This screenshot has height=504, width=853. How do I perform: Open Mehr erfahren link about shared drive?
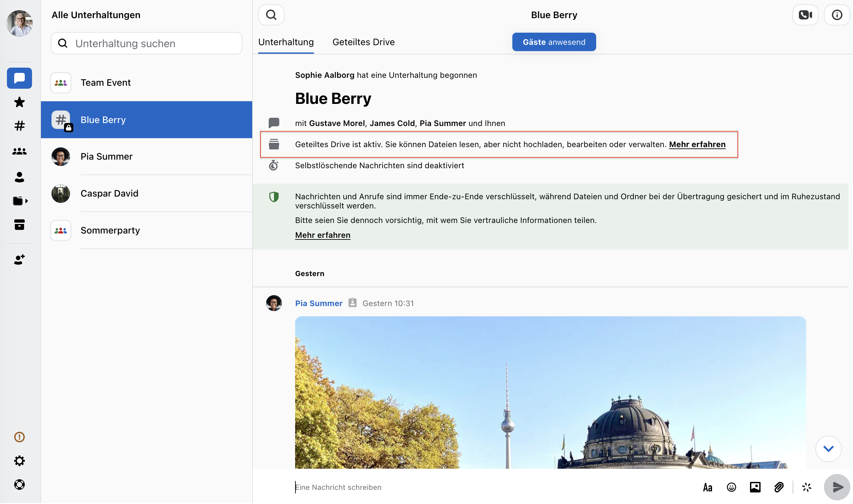(x=697, y=145)
